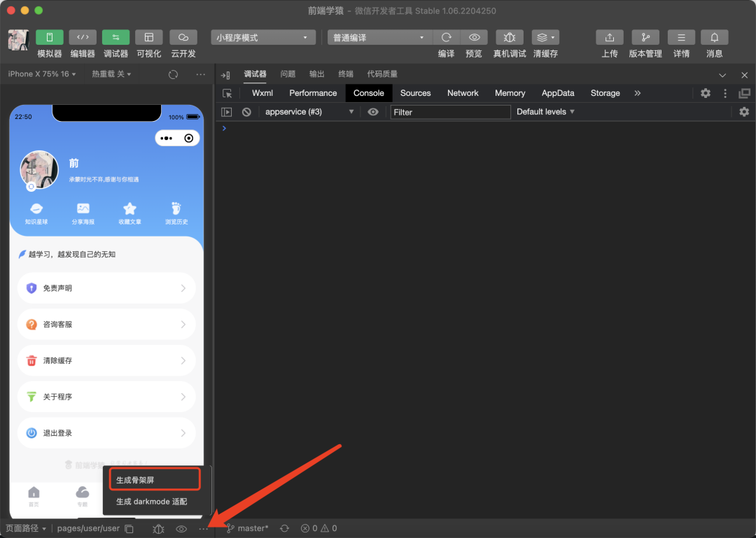Image resolution: width=756 pixels, height=538 pixels.
Task: Click the compile (编译) refresh icon
Action: click(x=446, y=38)
